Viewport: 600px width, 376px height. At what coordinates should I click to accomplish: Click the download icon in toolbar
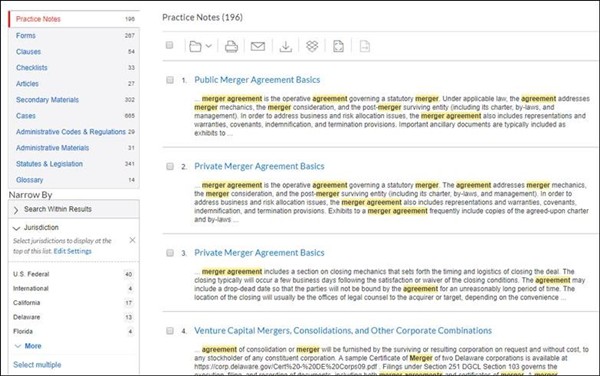pyautogui.click(x=285, y=46)
